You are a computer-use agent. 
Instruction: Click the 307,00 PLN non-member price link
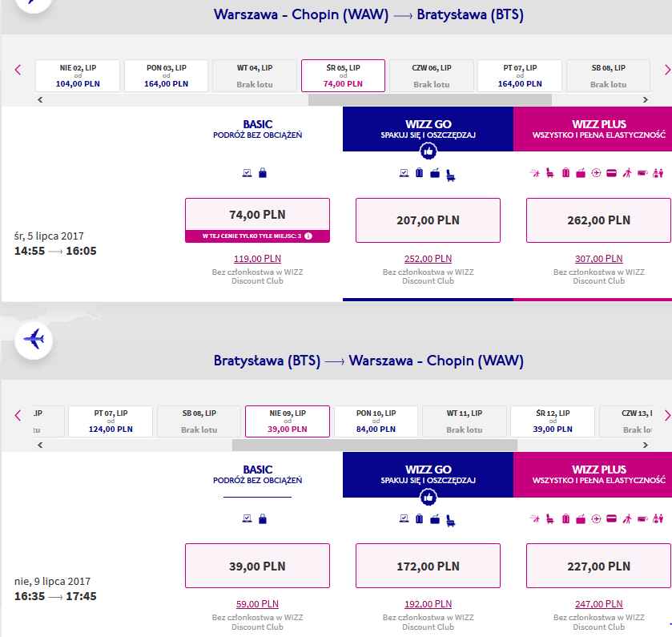click(x=599, y=259)
